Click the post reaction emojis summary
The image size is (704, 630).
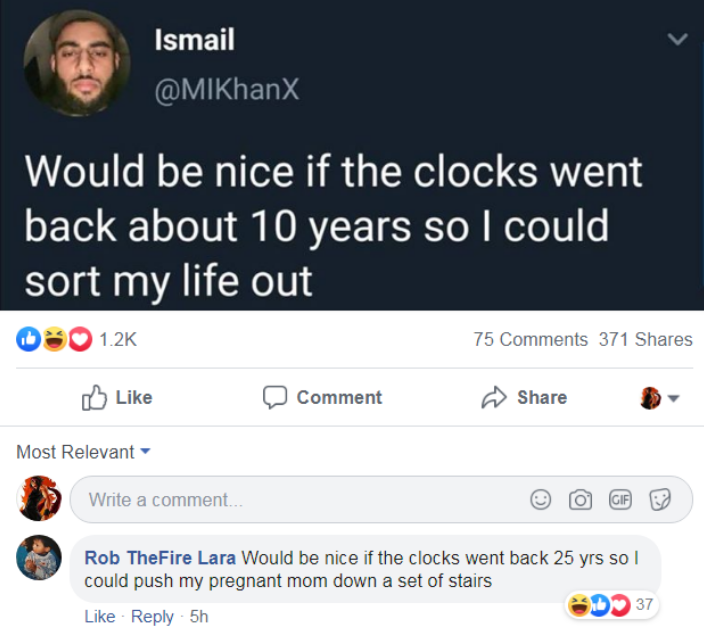(x=58, y=339)
